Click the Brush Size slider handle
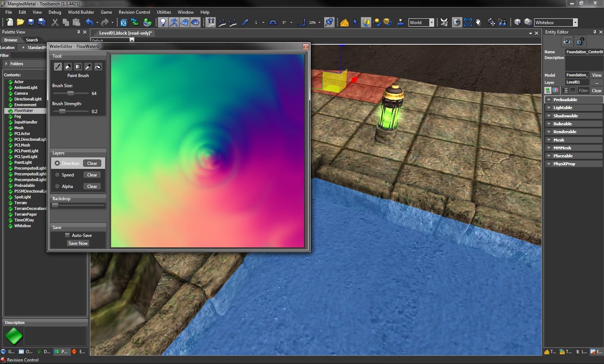Image resolution: width=604 pixels, height=364 pixels. pos(71,93)
